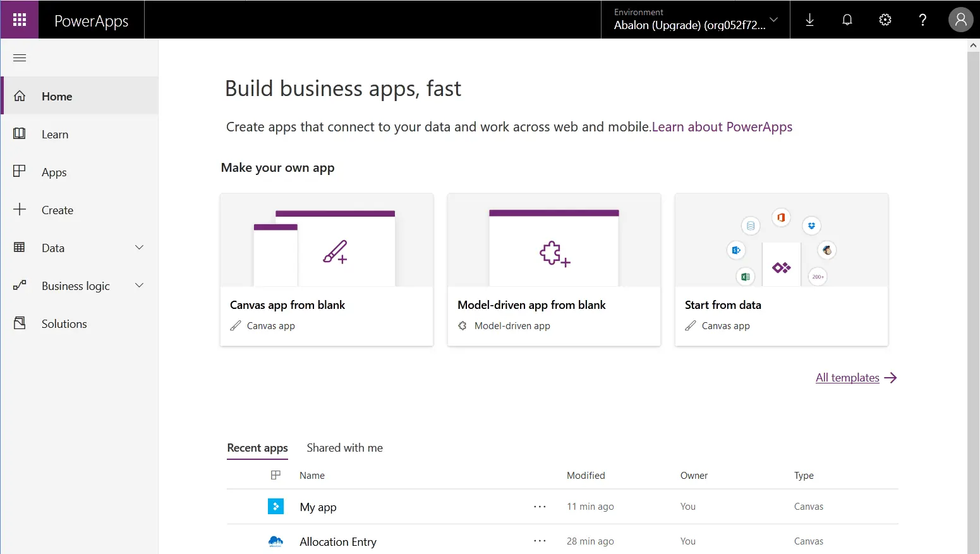The height and width of the screenshot is (554, 980).
Task: Open Apps from the left navigation
Action: [54, 172]
